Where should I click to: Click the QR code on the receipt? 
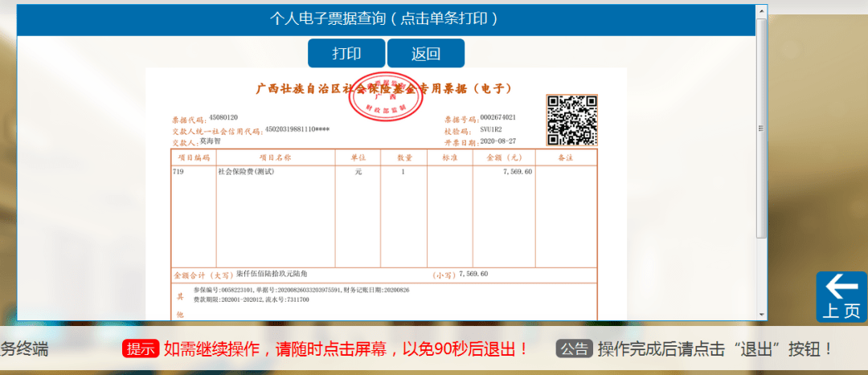point(572,120)
